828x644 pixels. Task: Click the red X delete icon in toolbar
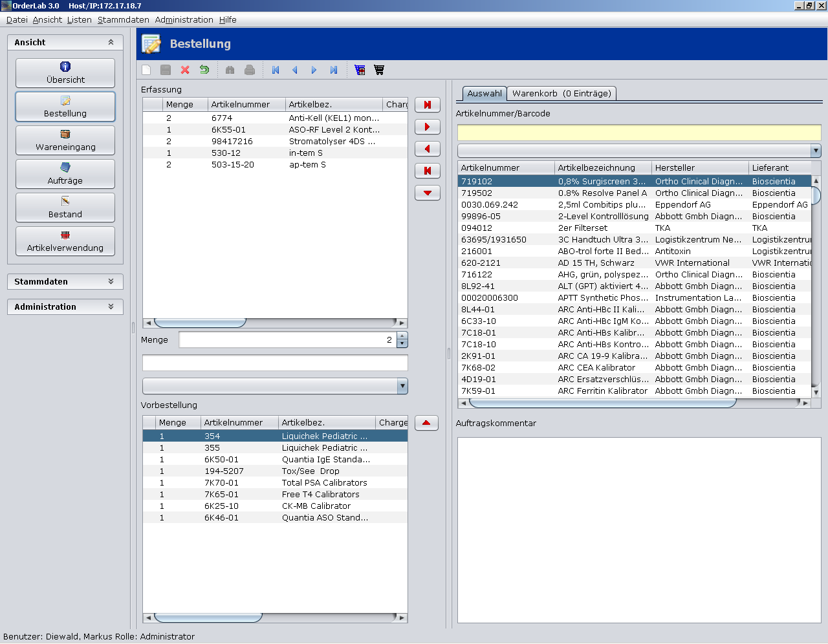click(185, 70)
